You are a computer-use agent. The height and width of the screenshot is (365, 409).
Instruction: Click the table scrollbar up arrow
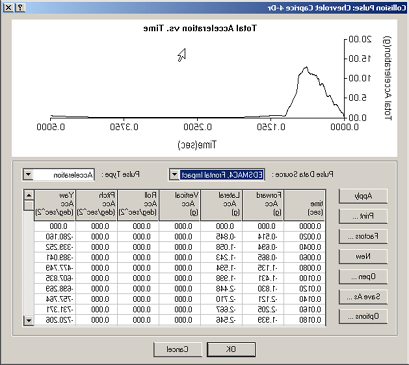[x=29, y=195]
